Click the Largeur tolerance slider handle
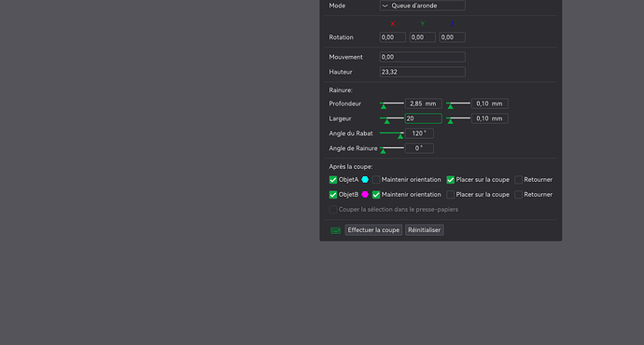The image size is (644, 345). pyautogui.click(x=450, y=121)
